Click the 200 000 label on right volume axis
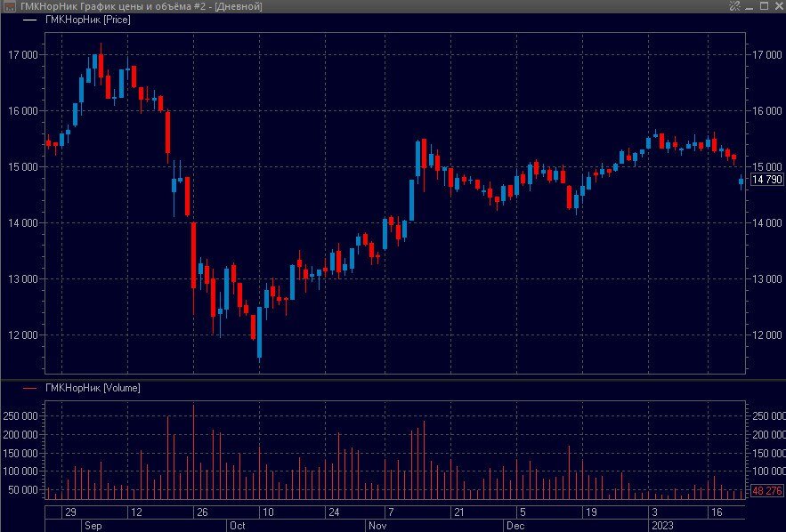786x532 pixels. click(768, 435)
